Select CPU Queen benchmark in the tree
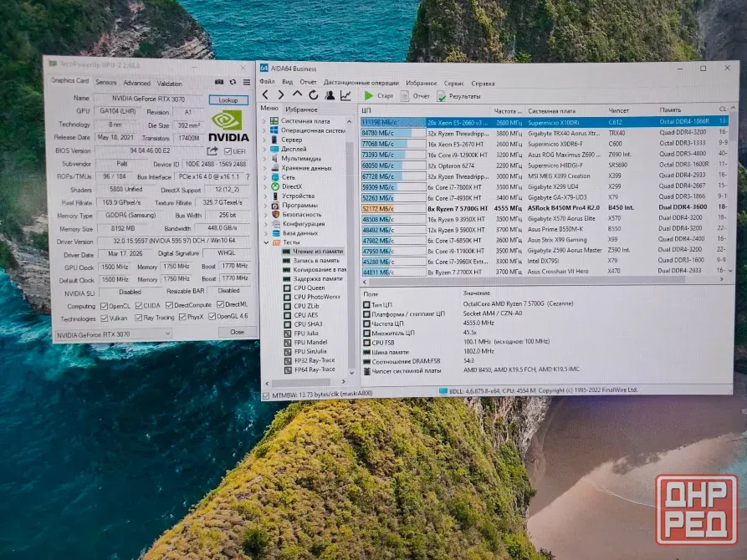 point(310,288)
